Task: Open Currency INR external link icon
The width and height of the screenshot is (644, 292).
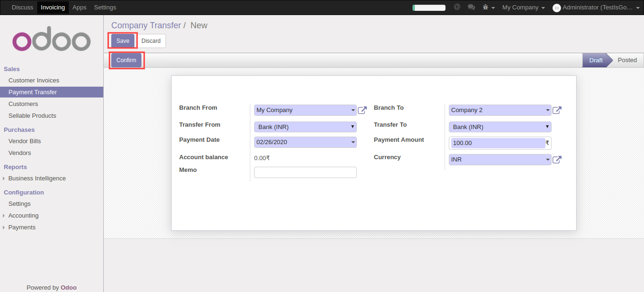Action: pyautogui.click(x=557, y=160)
